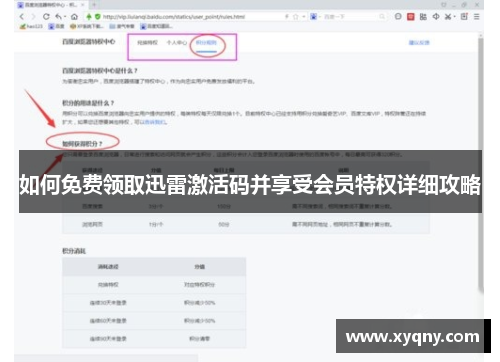500x362 pixels.
Task: Open the apps grid toolbar icon
Action: click(x=423, y=17)
